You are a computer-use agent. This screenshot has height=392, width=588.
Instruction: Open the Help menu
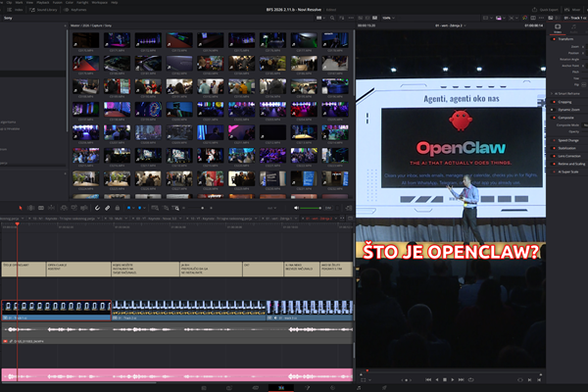tap(114, 2)
